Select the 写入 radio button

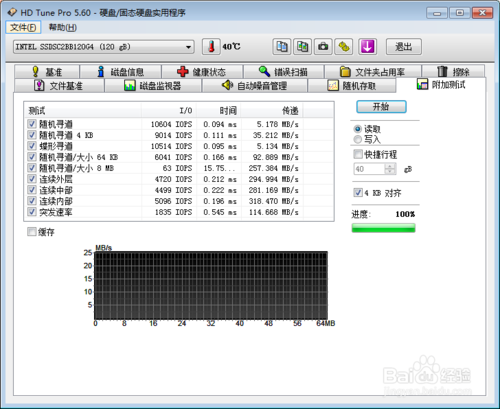[358, 139]
